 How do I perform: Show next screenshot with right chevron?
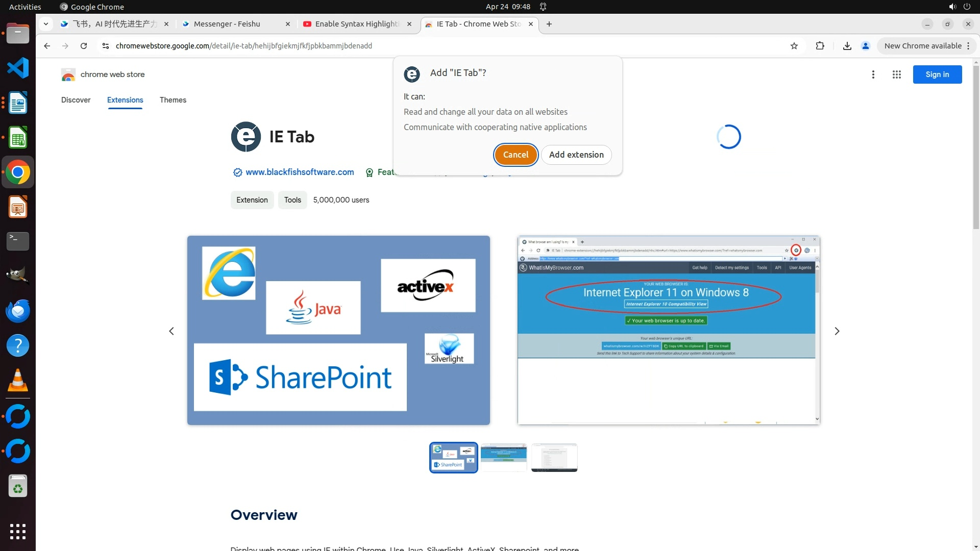pos(837,331)
